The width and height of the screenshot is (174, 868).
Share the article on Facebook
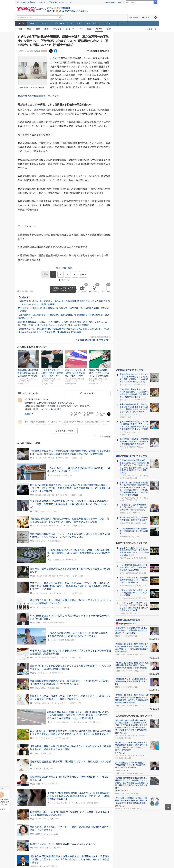(55, 51)
